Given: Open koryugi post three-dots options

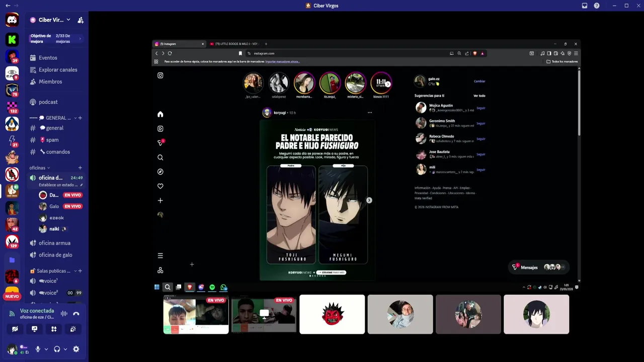Looking at the screenshot, I should click(370, 113).
